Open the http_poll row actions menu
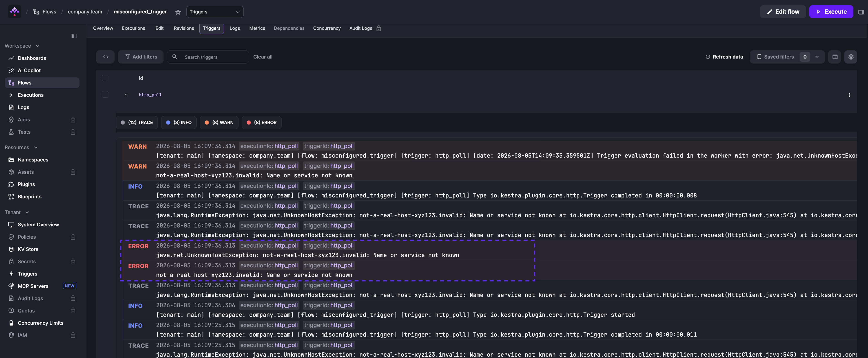The height and width of the screenshot is (358, 868). [849, 95]
